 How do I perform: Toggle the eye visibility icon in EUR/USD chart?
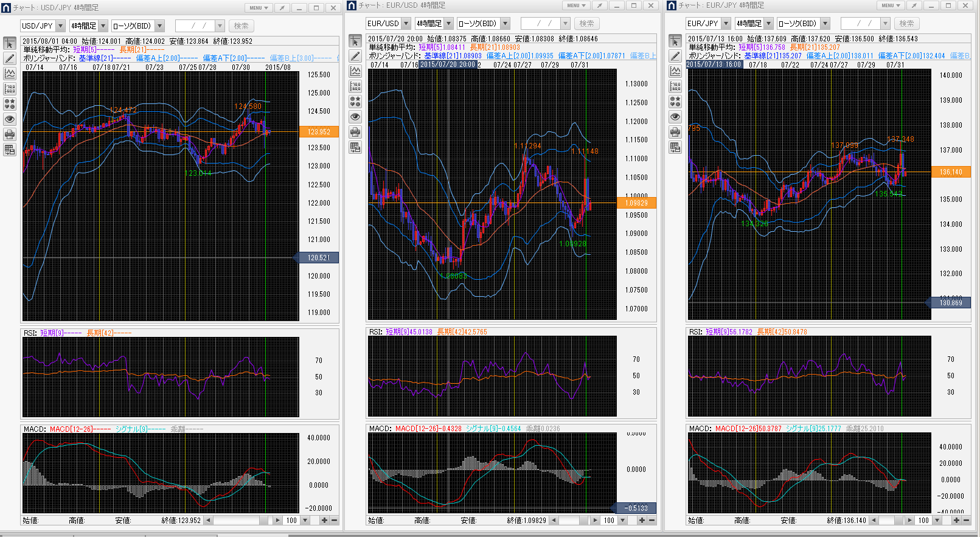coord(355,117)
